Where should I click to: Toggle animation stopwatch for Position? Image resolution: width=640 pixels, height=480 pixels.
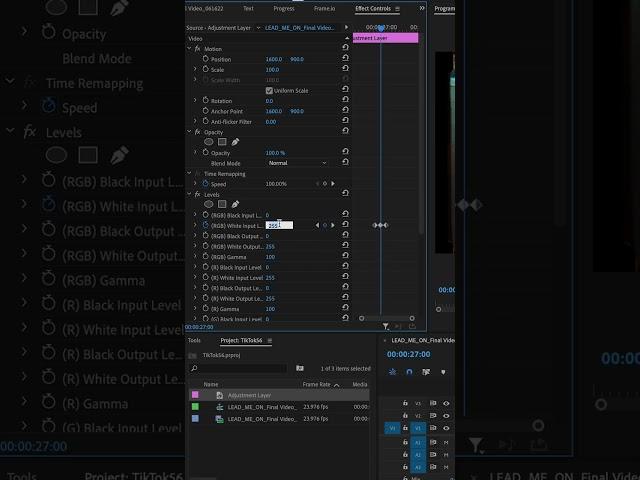tap(206, 59)
